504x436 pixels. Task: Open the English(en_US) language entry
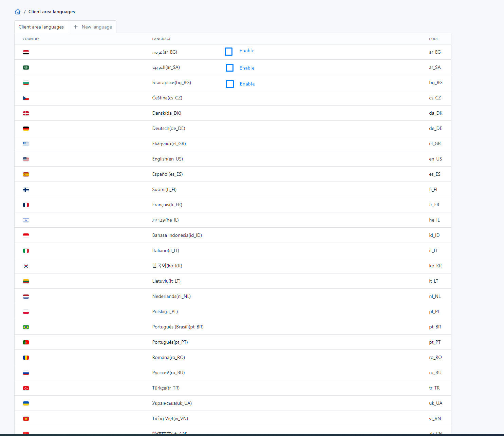coord(167,159)
